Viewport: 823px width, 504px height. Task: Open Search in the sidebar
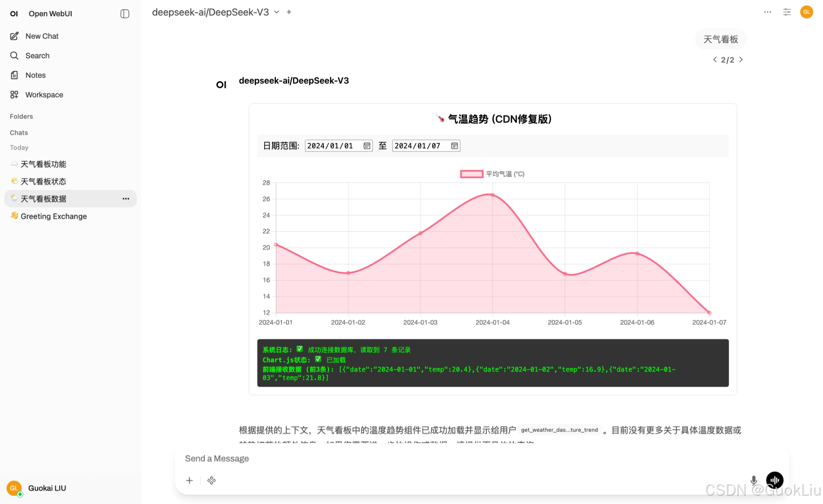(37, 55)
